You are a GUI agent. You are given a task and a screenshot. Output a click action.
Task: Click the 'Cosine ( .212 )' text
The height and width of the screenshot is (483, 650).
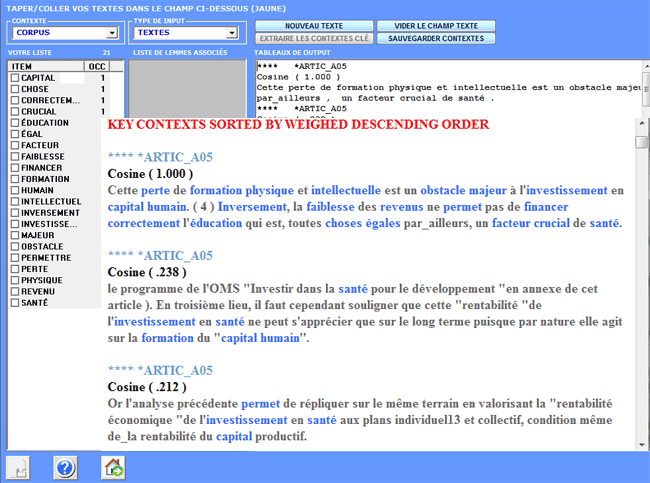pyautogui.click(x=147, y=387)
